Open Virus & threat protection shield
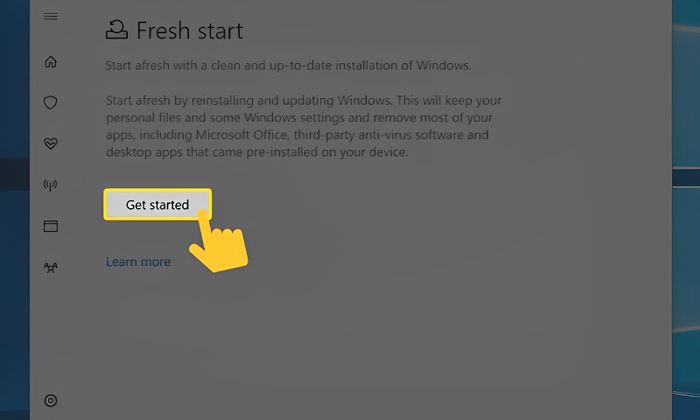Image resolution: width=700 pixels, height=420 pixels. (51, 102)
